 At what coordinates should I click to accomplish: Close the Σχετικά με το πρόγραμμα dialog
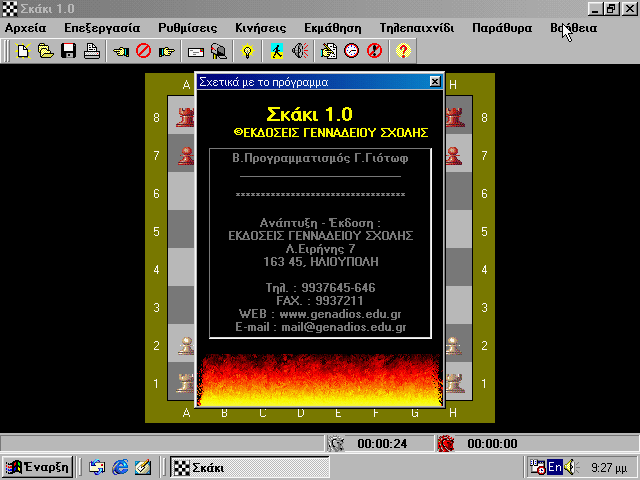(x=435, y=82)
